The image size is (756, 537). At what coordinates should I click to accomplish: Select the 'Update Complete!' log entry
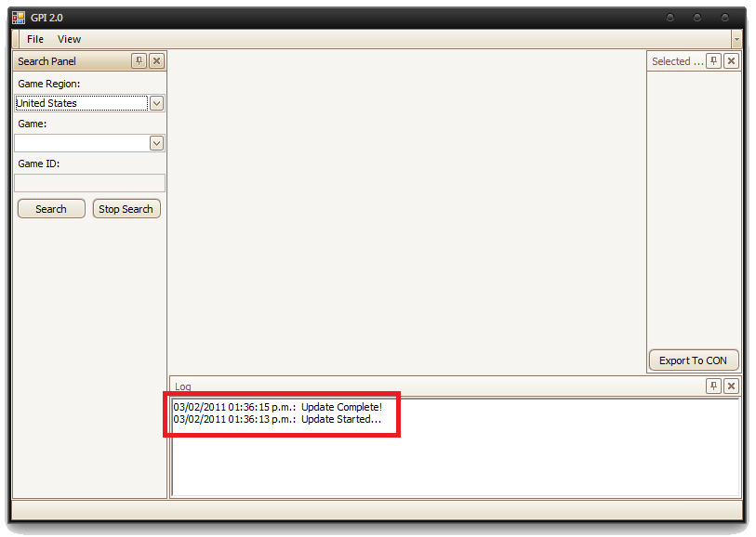tap(277, 407)
